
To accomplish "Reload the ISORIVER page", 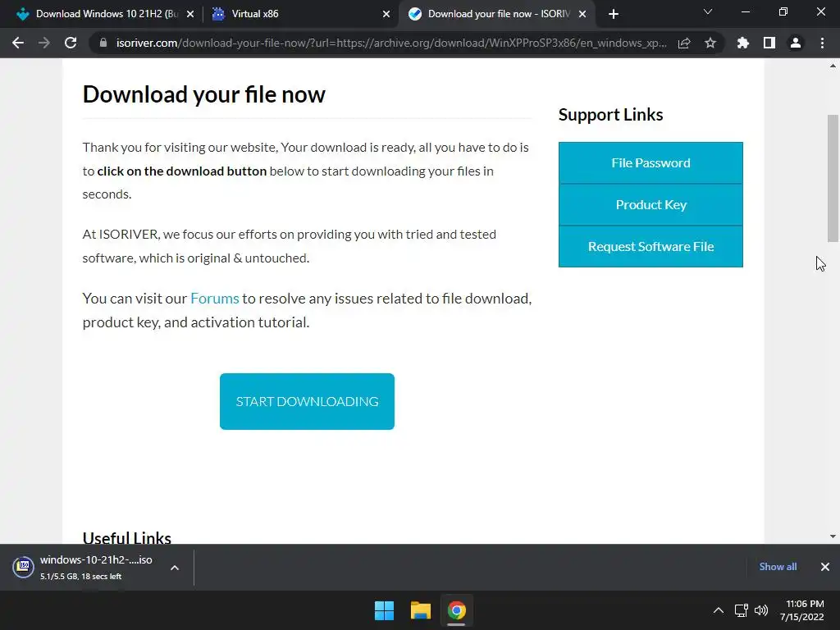I will tap(71, 43).
